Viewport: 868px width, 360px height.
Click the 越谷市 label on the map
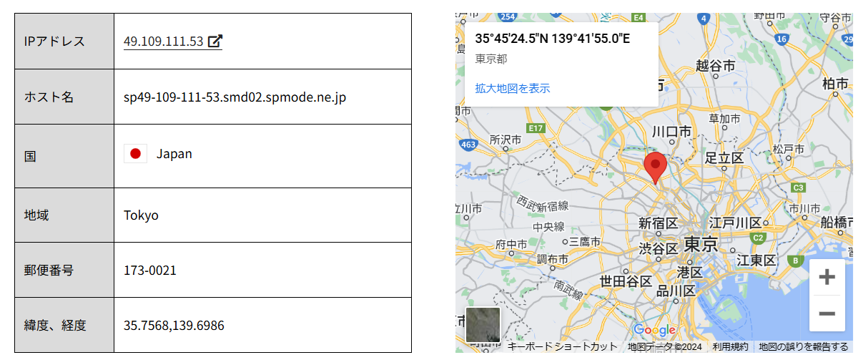716,66
